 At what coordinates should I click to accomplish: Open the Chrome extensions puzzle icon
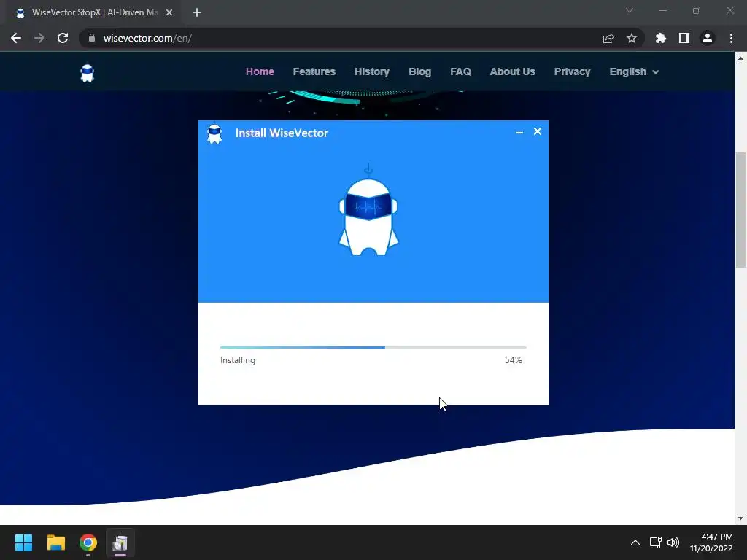(x=661, y=38)
